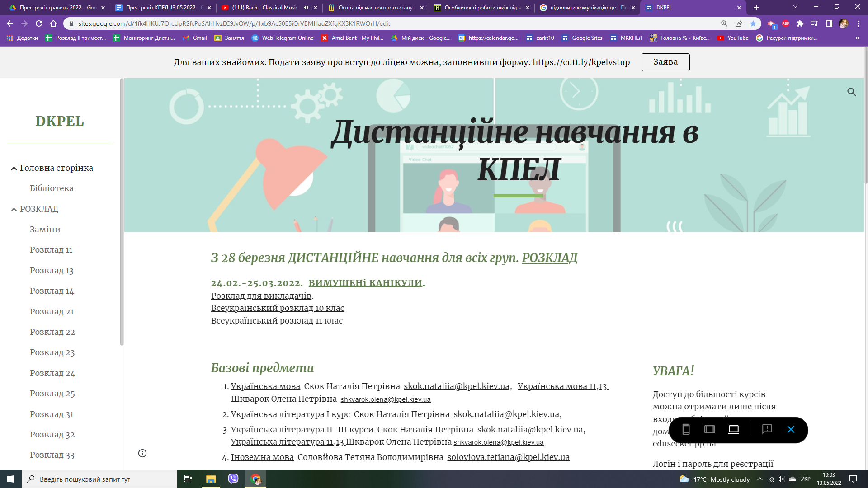Show hidden tray icons
The width and height of the screenshot is (868, 488).
click(760, 479)
